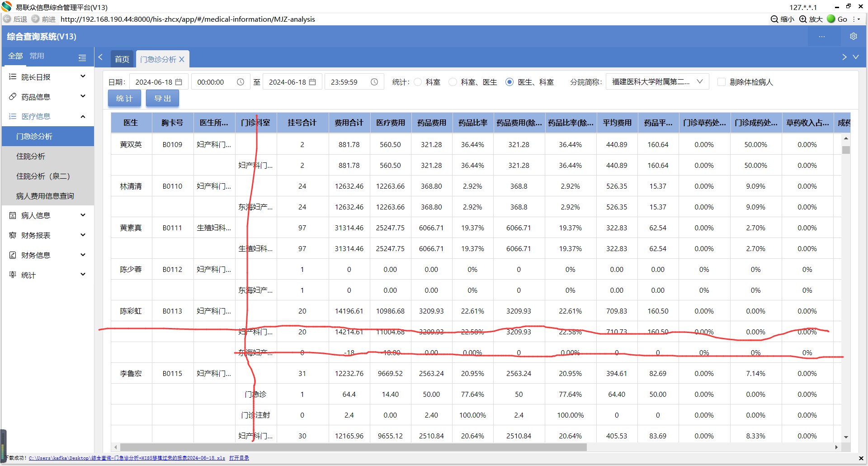Click the clock icon of end time
This screenshot has width=868, height=466.
374,82
